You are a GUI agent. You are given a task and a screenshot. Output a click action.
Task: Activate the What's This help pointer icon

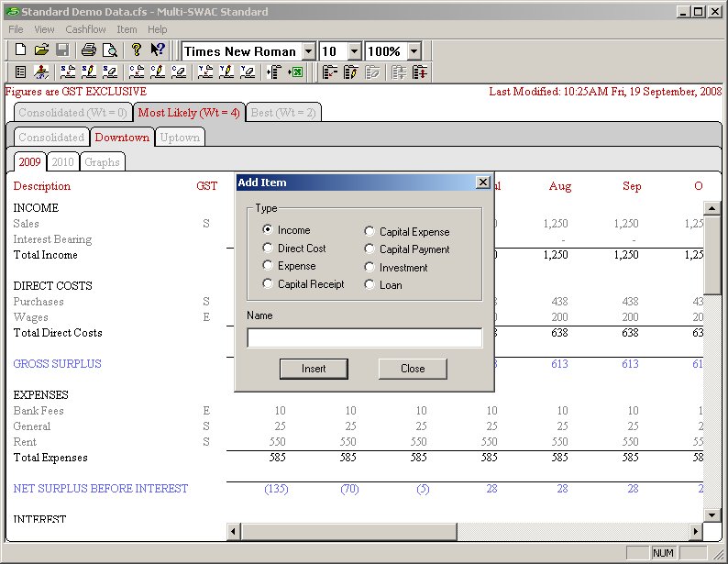pyautogui.click(x=158, y=50)
